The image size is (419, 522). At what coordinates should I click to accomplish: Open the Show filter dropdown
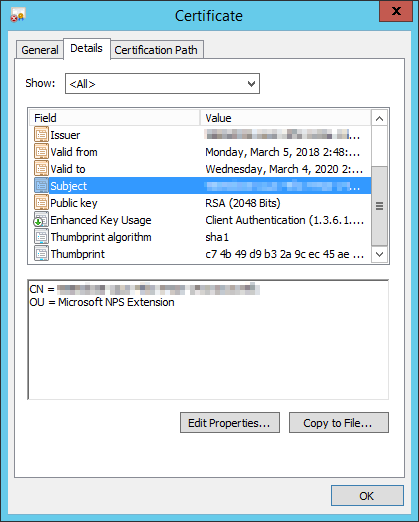[x=162, y=84]
